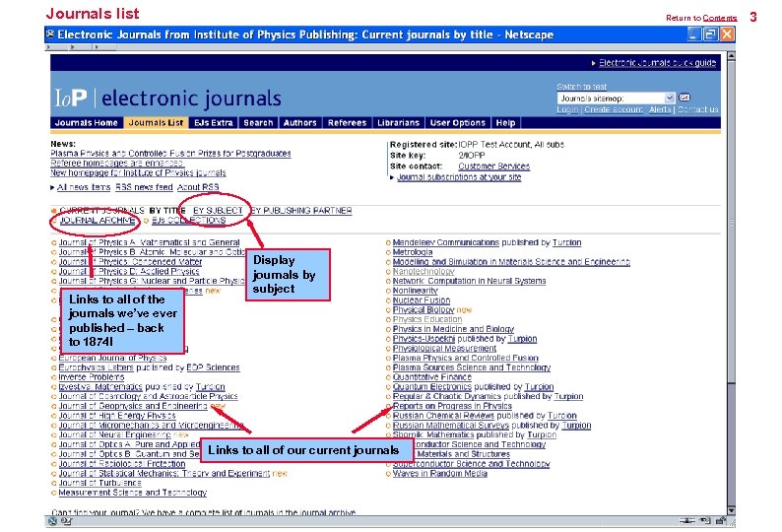Open Journal of Radiological Protection
Image resolution: width=782 pixels, height=532 pixels.
[x=122, y=464]
